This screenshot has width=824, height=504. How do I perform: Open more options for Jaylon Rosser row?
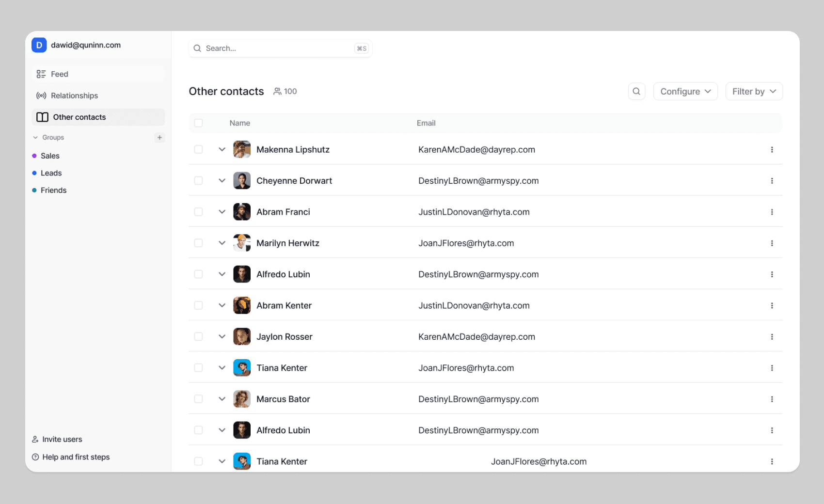pos(772,337)
